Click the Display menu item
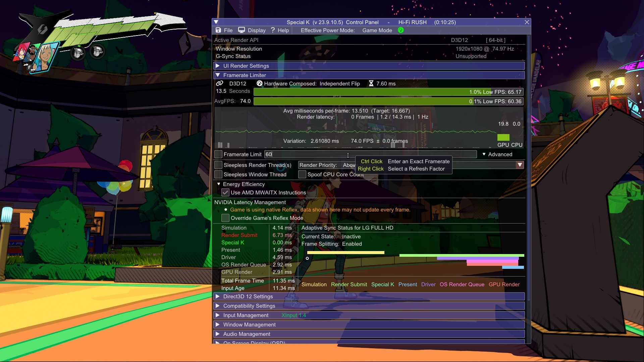The image size is (644, 362). click(x=256, y=30)
